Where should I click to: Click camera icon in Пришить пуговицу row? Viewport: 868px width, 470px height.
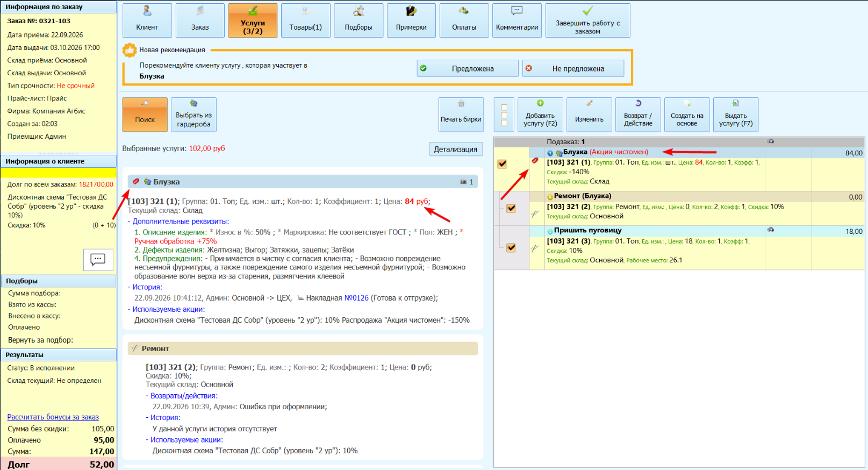pos(771,230)
